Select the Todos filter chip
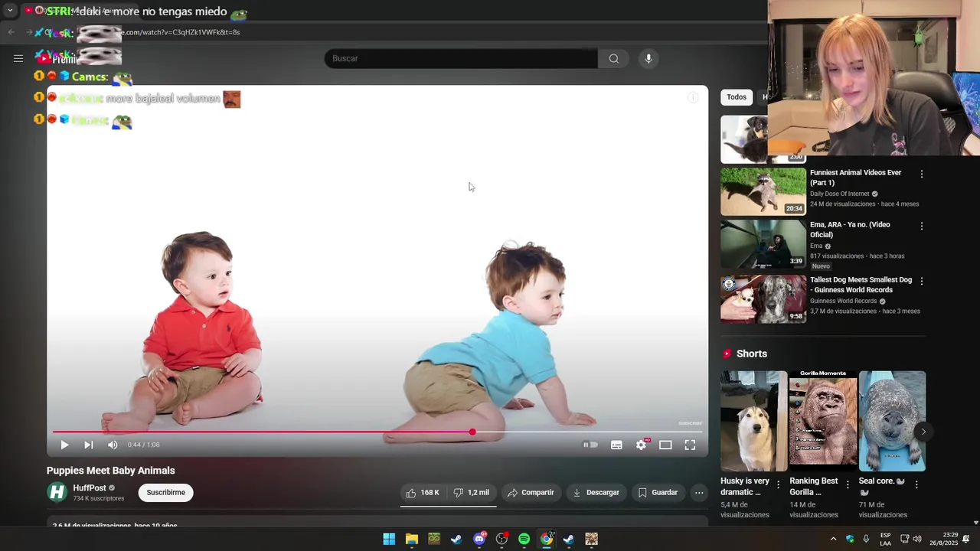980x551 pixels. [737, 97]
